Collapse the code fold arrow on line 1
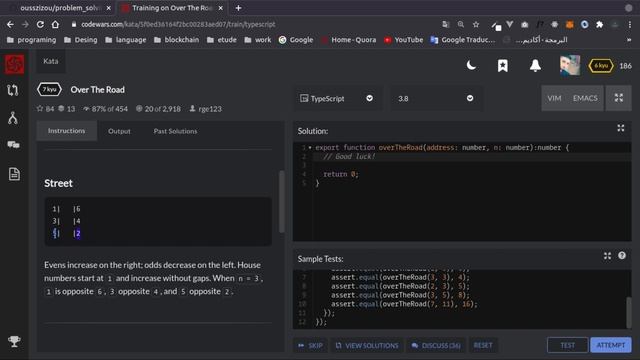The height and width of the screenshot is (360, 640). (310, 147)
